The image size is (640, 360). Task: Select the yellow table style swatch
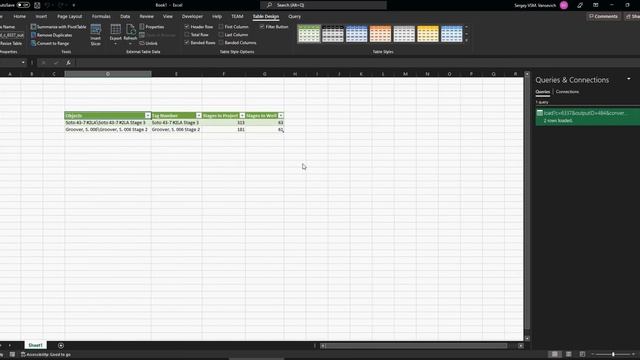(x=427, y=33)
